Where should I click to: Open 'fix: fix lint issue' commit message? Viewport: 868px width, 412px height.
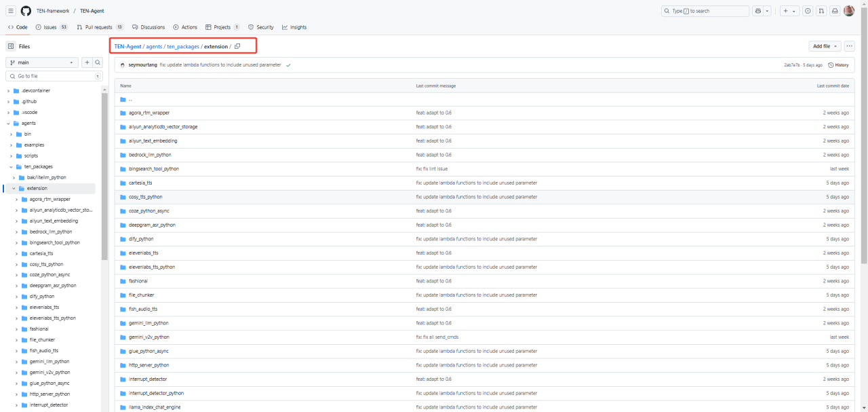(x=431, y=168)
